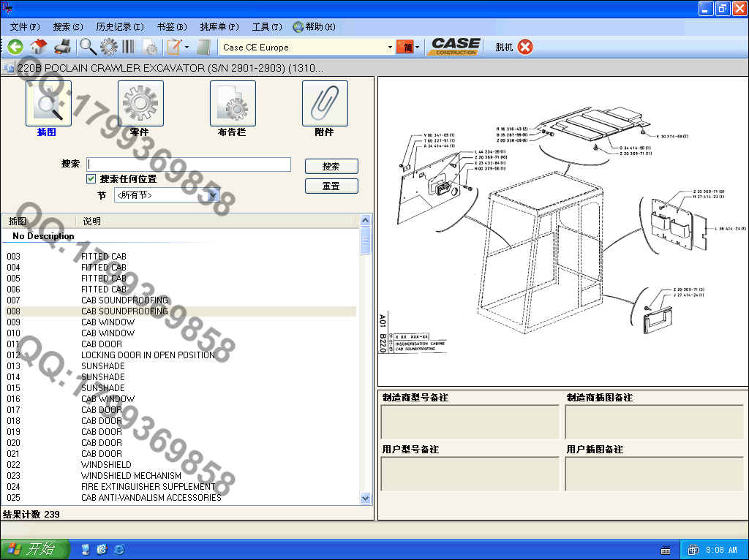Click the illustration list vertical scrollbar thumb
This screenshot has width=749, height=560.
tap(366, 241)
